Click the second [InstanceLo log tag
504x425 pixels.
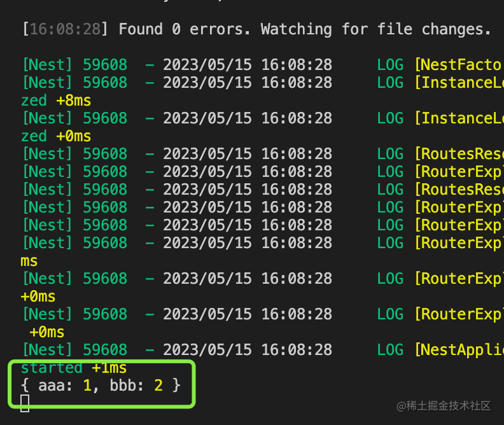458,118
